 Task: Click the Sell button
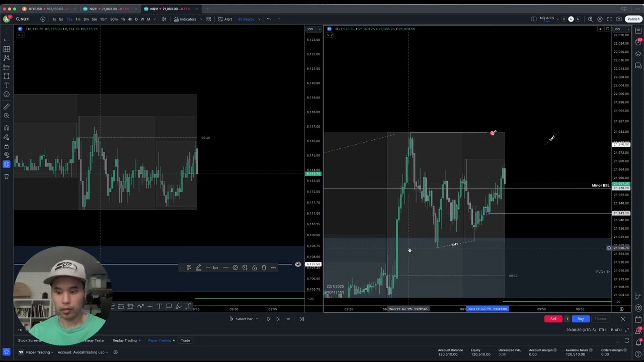click(553, 319)
